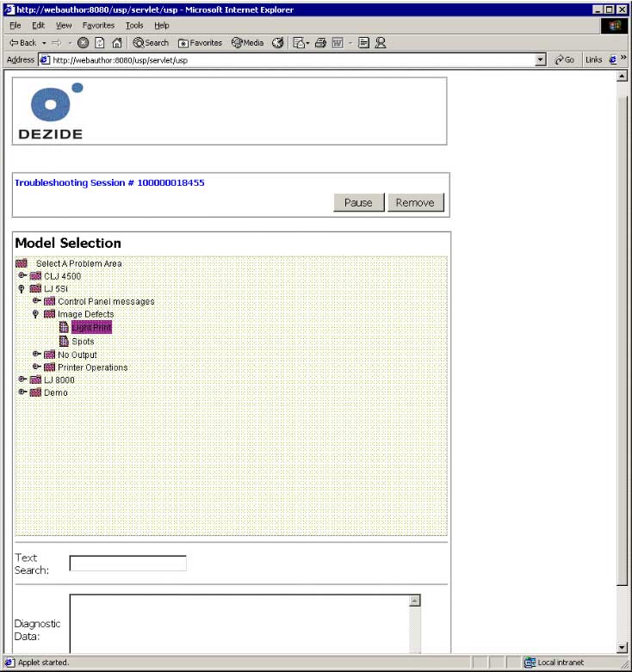
Task: Open the address bar dropdown arrow
Action: pyautogui.click(x=541, y=60)
